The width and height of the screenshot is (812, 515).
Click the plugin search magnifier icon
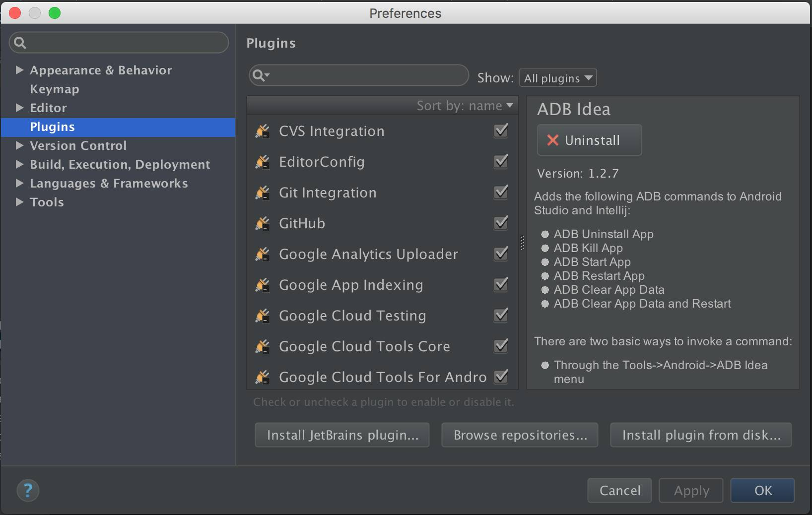[x=260, y=75]
